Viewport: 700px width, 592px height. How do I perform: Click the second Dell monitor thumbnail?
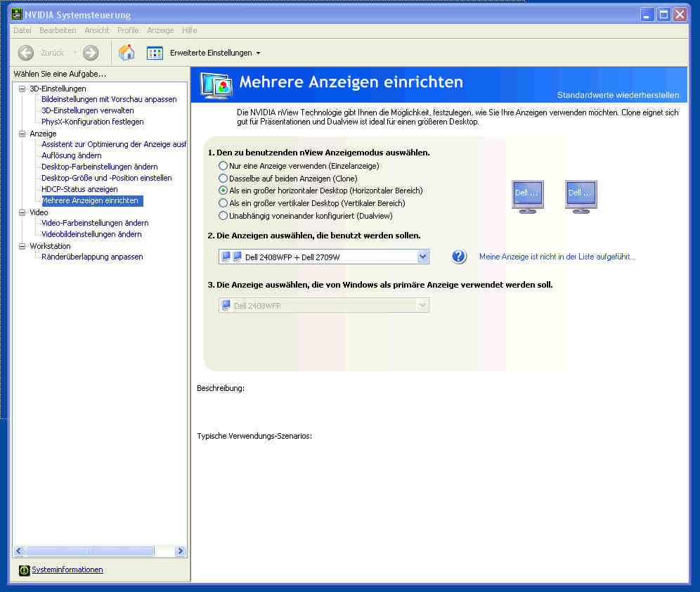coord(581,196)
